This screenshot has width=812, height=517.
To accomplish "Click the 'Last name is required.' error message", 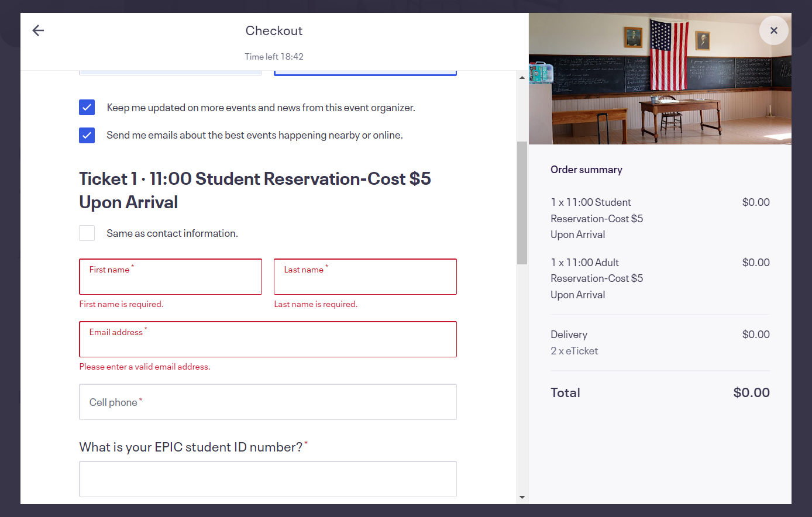I will tap(316, 304).
